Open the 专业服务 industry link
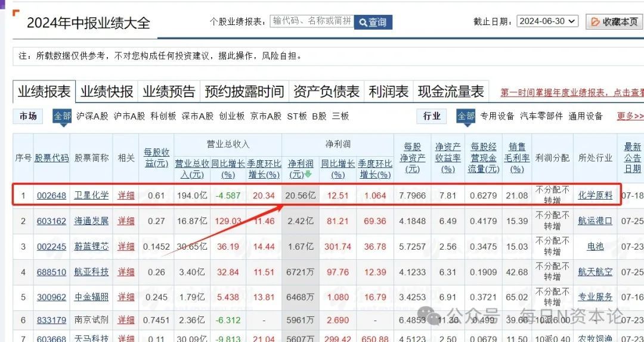 click(595, 297)
